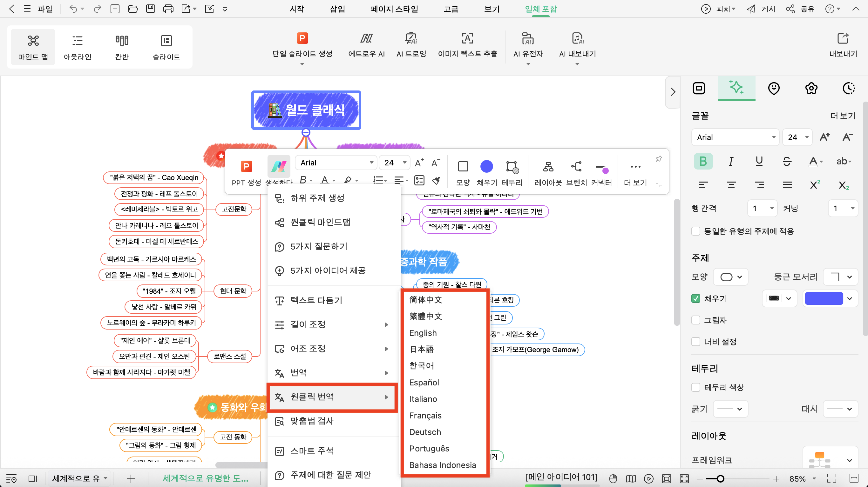The height and width of the screenshot is (487, 868).
Task: Click the 게시 publish button
Action: coord(761,9)
